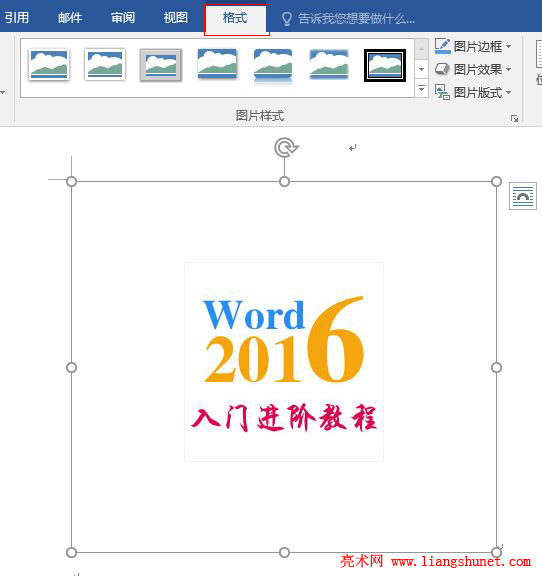This screenshot has width=542, height=576.
Task: Click the top-right sizing handle
Action: point(496,181)
